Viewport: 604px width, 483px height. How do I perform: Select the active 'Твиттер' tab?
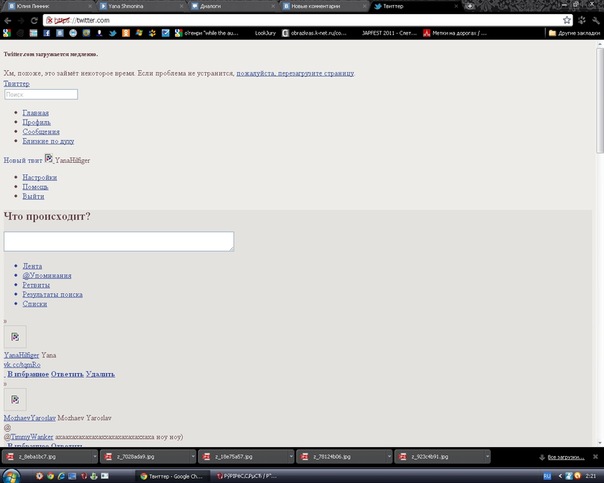coord(416,6)
